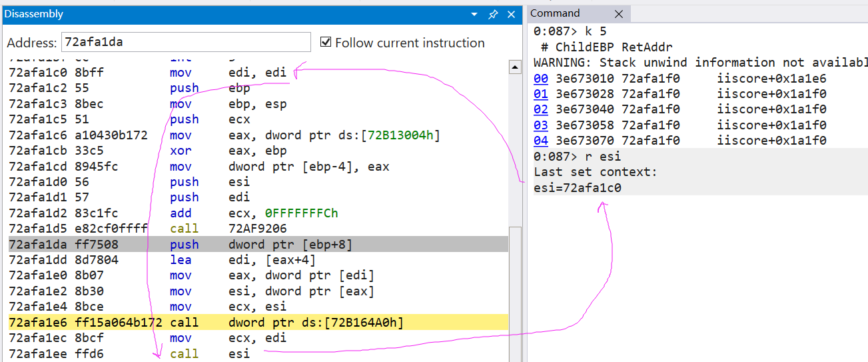Click the Address input field
868x362 pixels.
click(x=186, y=43)
